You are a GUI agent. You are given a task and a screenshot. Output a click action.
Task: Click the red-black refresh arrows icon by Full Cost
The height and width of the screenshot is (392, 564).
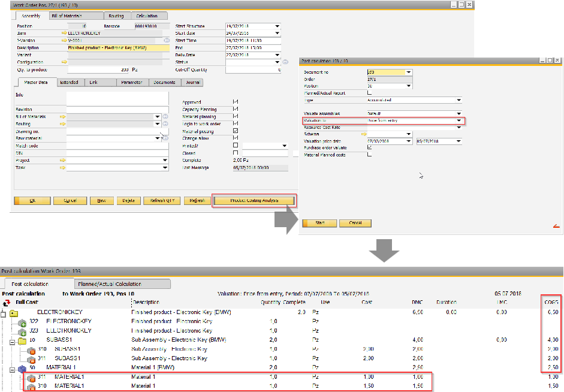[6, 303]
